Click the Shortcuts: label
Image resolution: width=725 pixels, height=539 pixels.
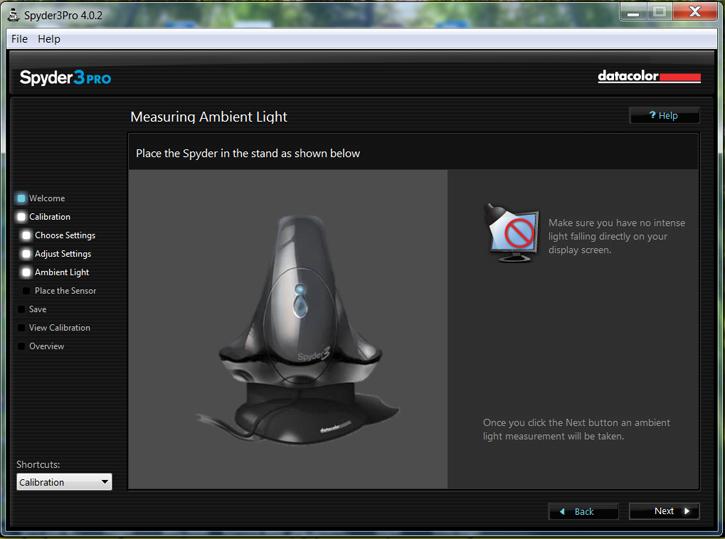pos(38,465)
